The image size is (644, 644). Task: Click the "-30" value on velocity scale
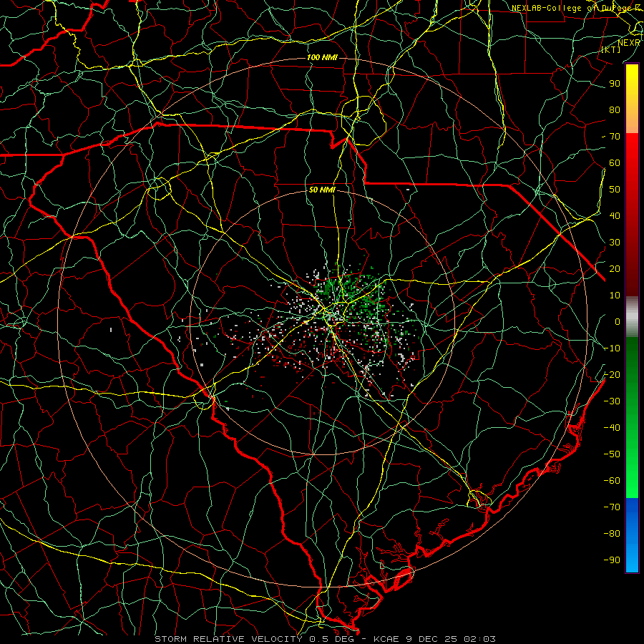pyautogui.click(x=612, y=401)
